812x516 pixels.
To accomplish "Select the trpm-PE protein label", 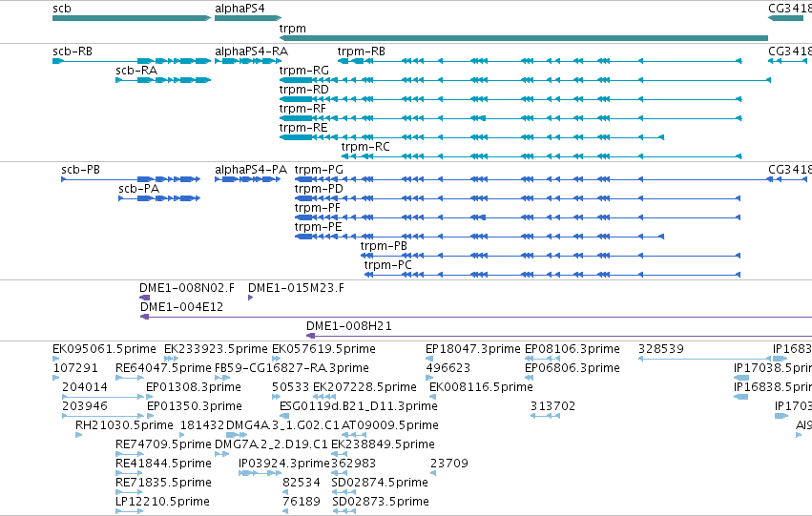I will pyautogui.click(x=319, y=227).
